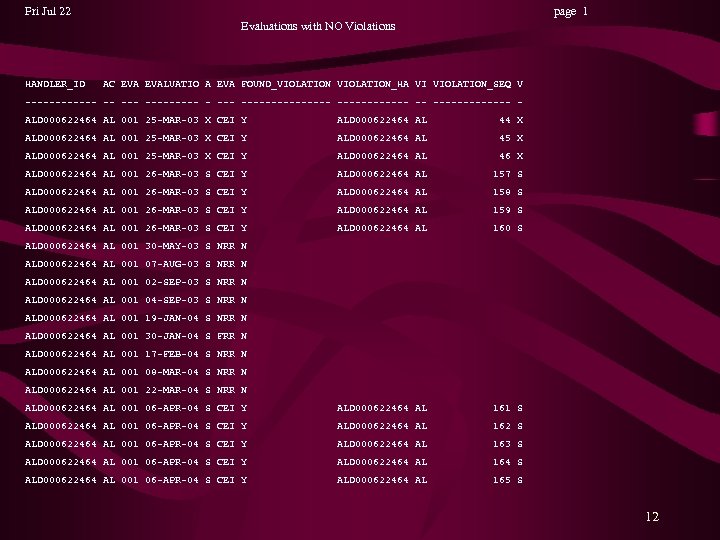Image resolution: width=720 pixels, height=540 pixels.
Task: Select the EVALUATIO column header
Action: (x=172, y=84)
